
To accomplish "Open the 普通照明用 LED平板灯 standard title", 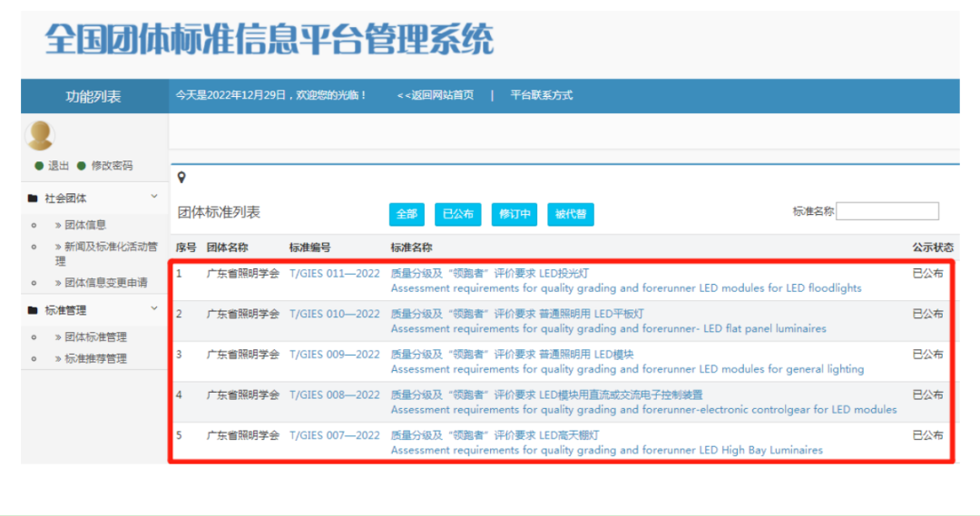I will 517,314.
